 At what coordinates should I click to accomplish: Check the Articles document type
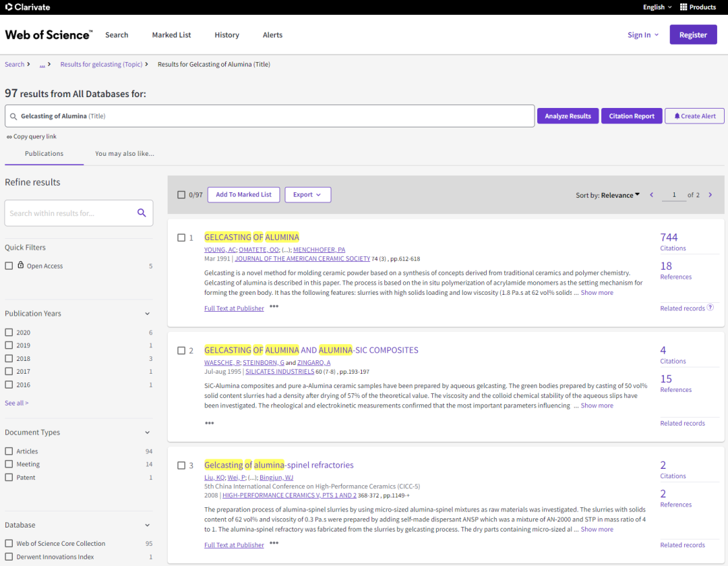[9, 451]
